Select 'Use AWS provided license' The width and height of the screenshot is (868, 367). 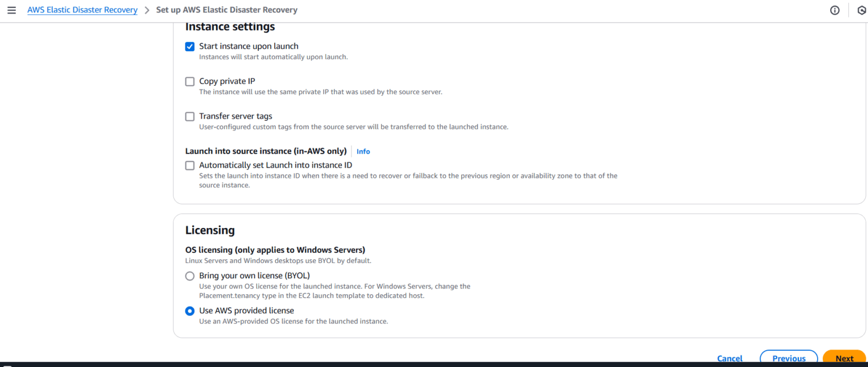pyautogui.click(x=189, y=311)
